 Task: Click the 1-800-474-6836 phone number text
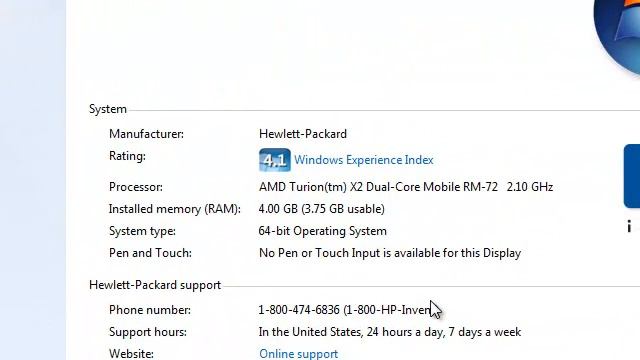pyautogui.click(x=299, y=310)
